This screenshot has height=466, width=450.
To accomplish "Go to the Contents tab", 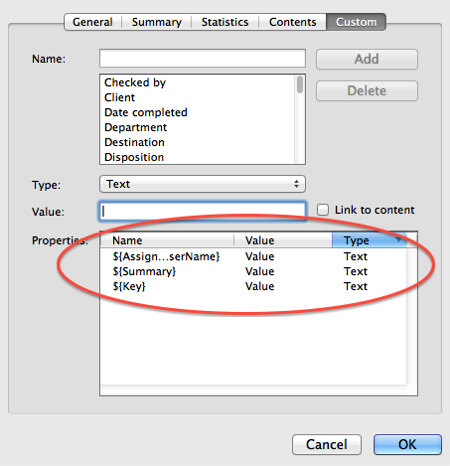I will point(293,22).
